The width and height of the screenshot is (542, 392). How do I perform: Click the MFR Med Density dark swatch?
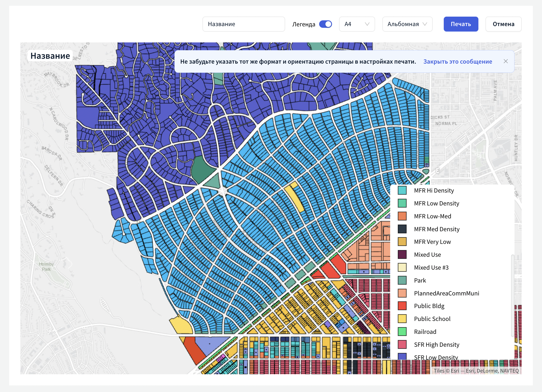pos(402,229)
